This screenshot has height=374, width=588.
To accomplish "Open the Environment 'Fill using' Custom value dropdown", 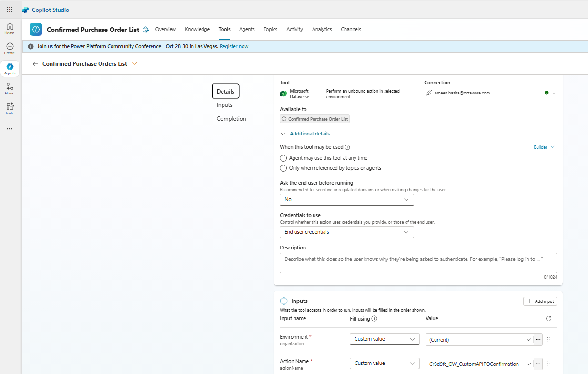I will [384, 339].
